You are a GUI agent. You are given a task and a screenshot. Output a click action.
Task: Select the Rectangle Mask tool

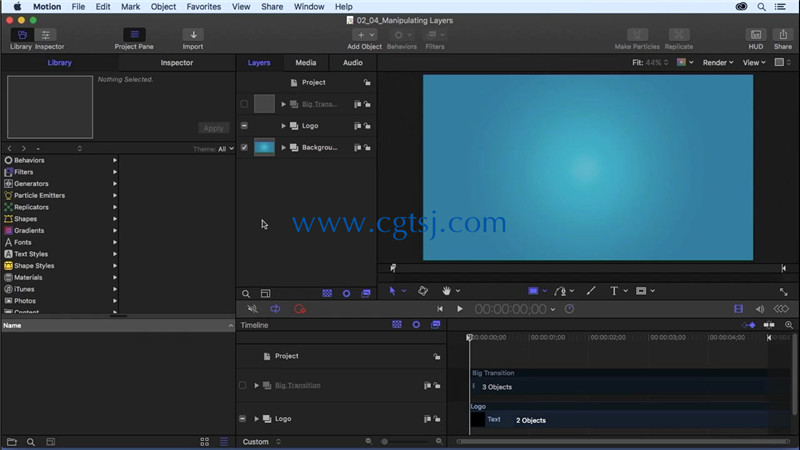[x=641, y=291]
